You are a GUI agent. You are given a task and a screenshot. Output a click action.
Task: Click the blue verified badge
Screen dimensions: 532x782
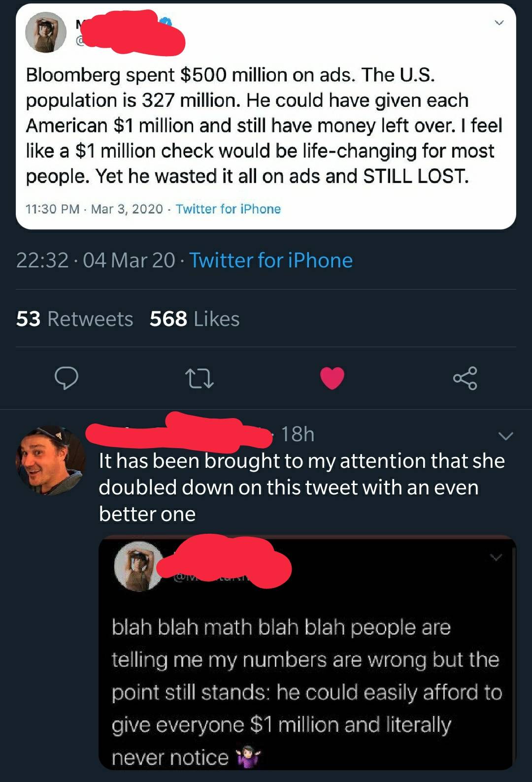(x=166, y=21)
